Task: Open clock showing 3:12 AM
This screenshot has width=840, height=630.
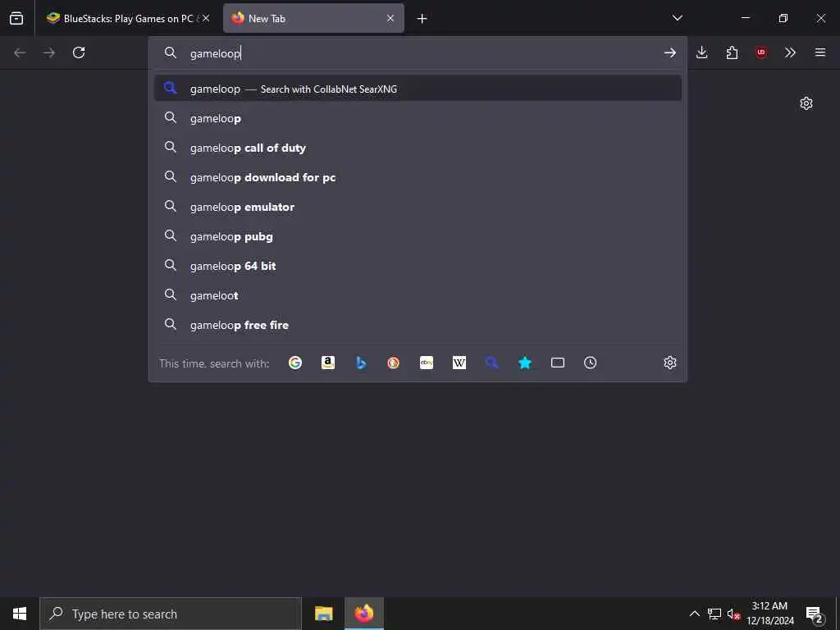Action: (x=770, y=614)
